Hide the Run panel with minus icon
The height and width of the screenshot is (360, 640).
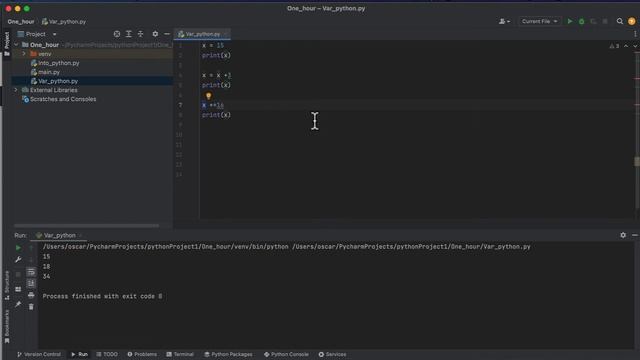[635, 235]
